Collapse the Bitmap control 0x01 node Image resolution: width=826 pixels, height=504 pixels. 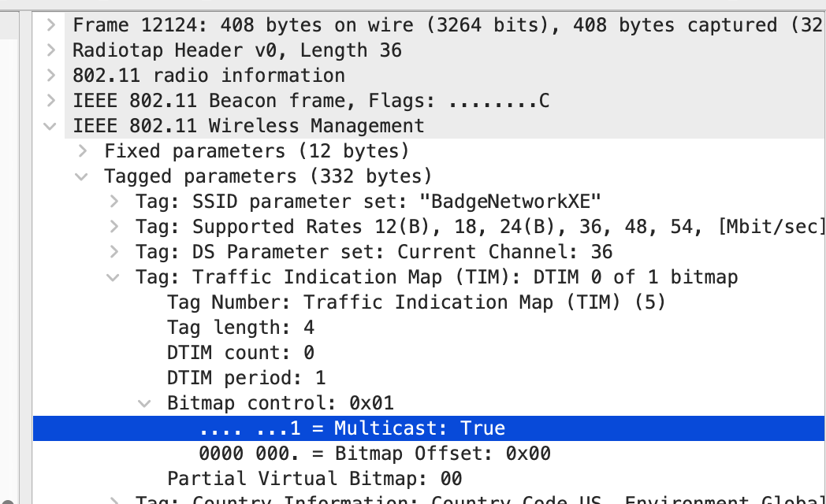coord(145,403)
